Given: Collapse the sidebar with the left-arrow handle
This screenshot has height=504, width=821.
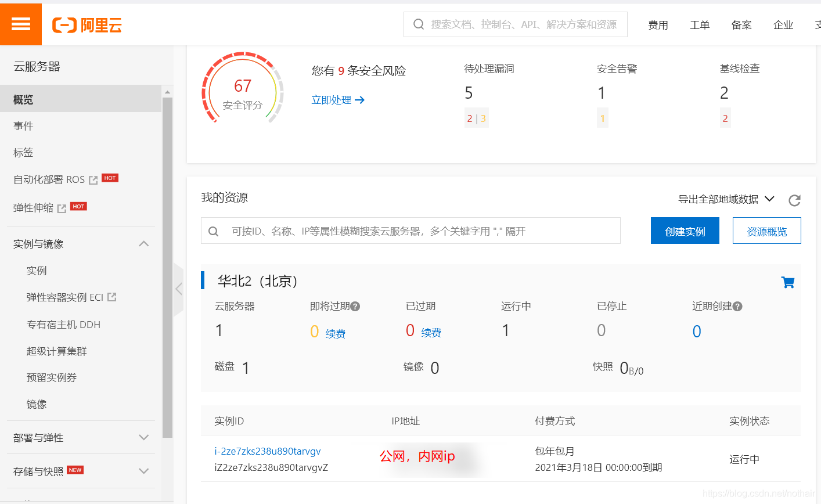Looking at the screenshot, I should point(178,289).
